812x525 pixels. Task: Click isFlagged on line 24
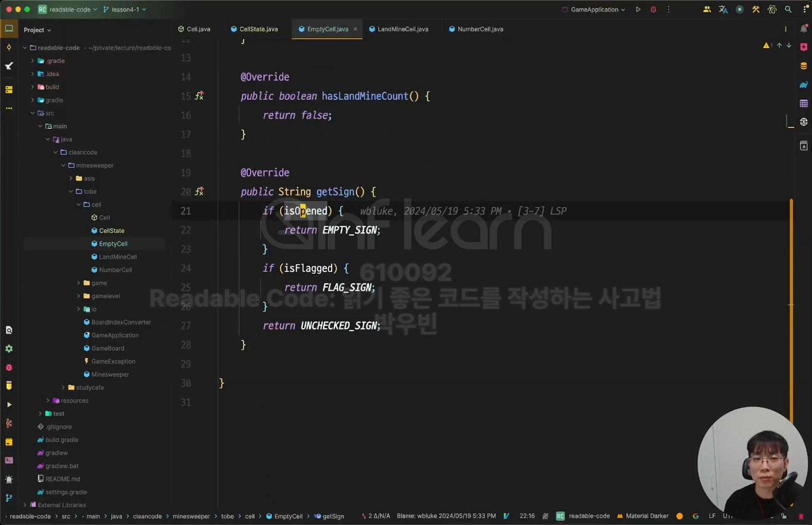[x=308, y=268]
